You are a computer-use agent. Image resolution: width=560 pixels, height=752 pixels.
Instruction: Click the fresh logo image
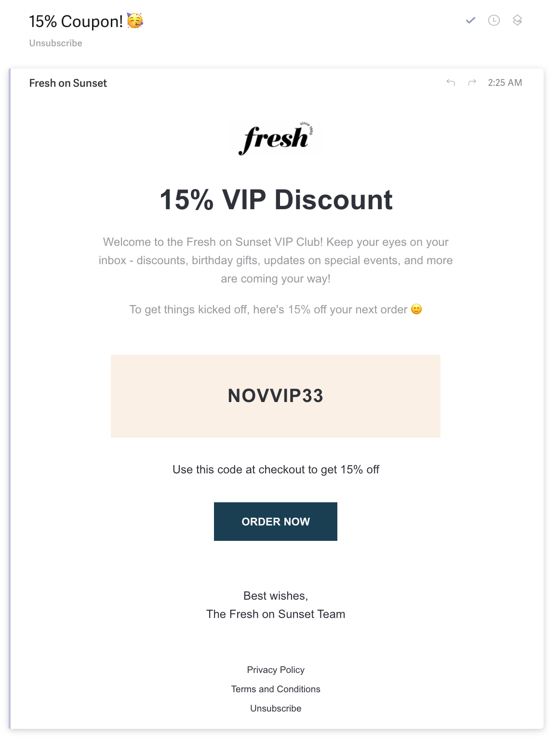pos(276,139)
